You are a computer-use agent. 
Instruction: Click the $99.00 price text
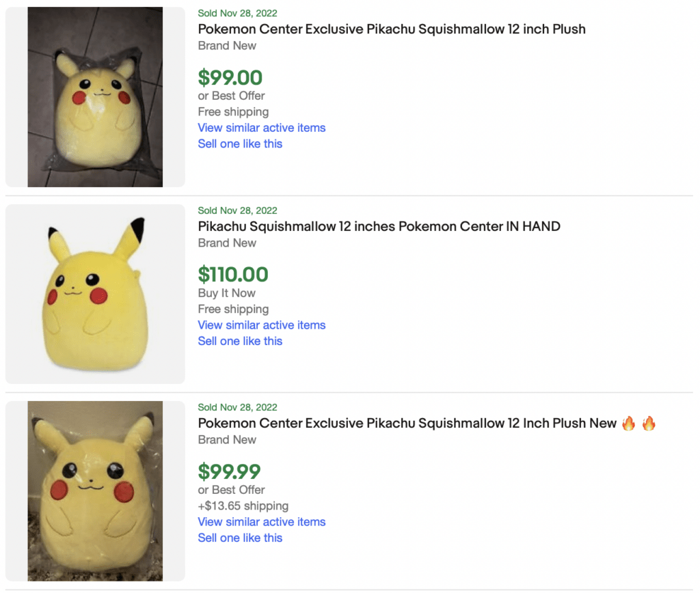point(230,78)
